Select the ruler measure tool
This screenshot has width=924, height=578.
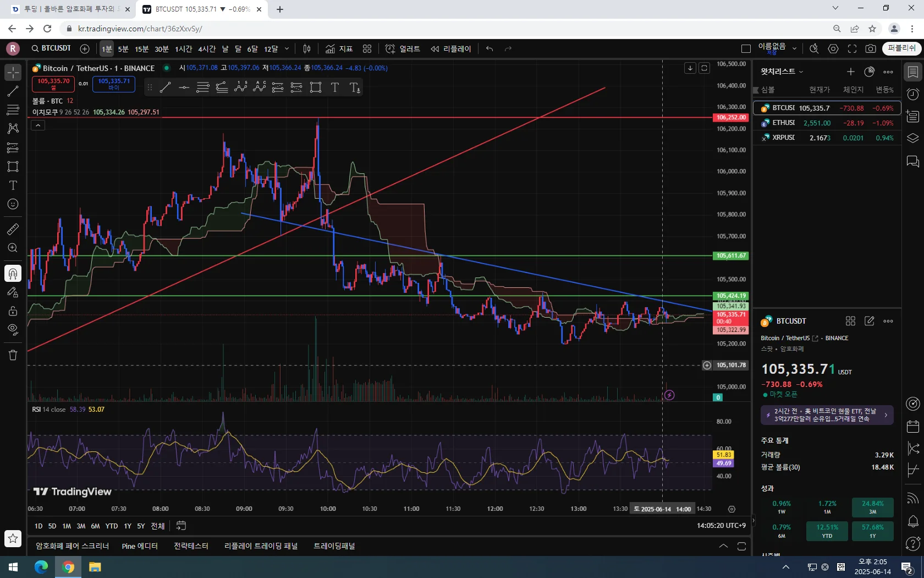(13, 229)
